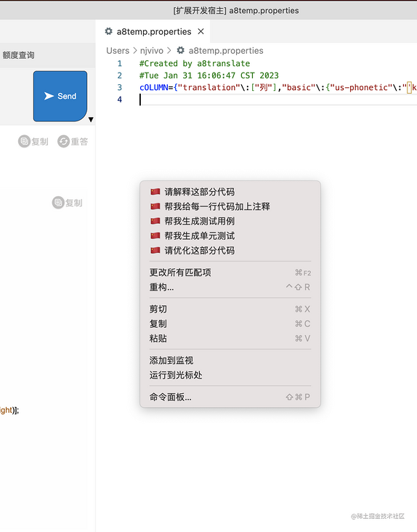
Task: Expand the Users breadcrumb segment
Action: click(118, 51)
